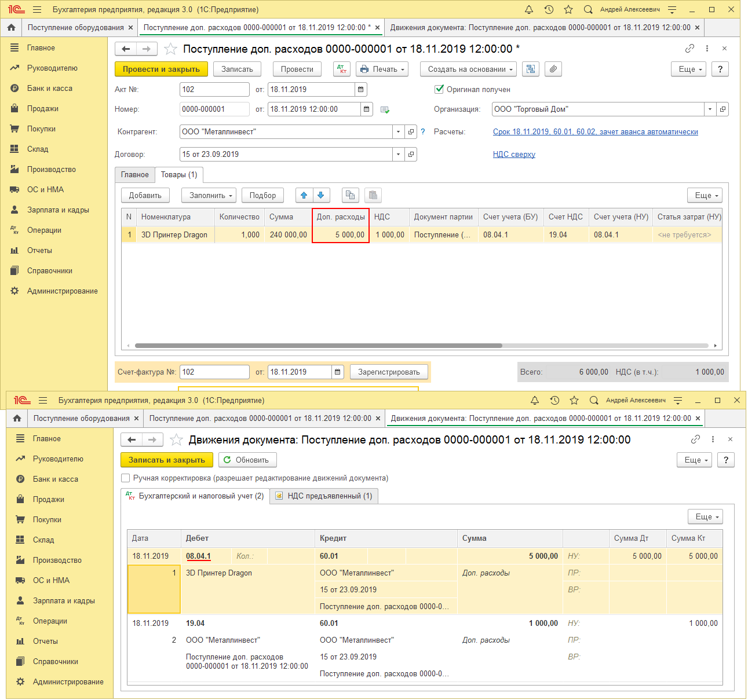Open Еще menu above postings table
Viewport: 748px width, 700px height.
pyautogui.click(x=706, y=516)
